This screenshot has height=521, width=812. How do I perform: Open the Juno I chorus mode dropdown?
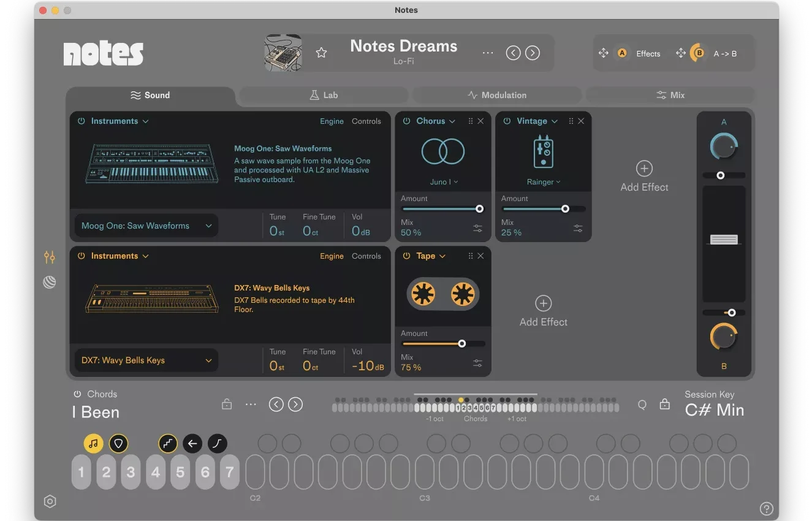pos(442,181)
